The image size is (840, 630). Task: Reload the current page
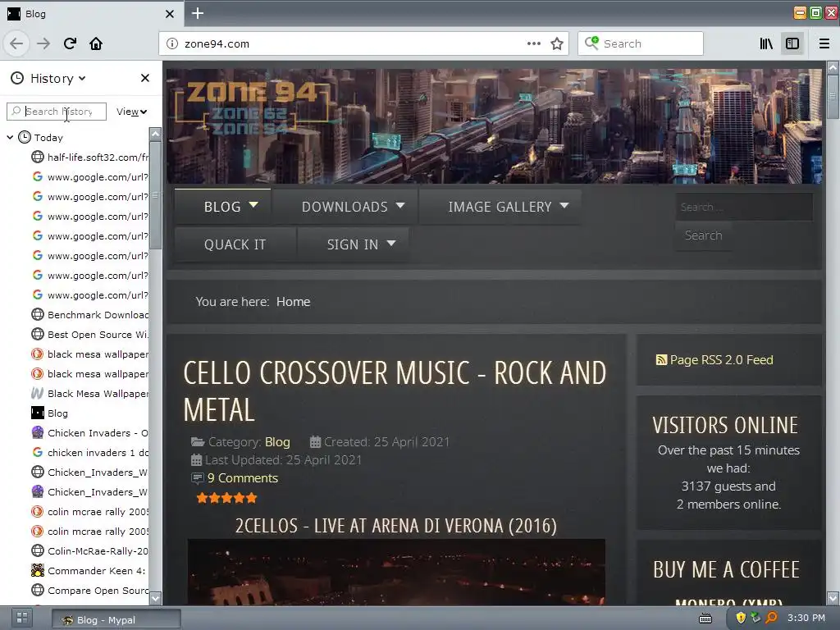tap(71, 43)
